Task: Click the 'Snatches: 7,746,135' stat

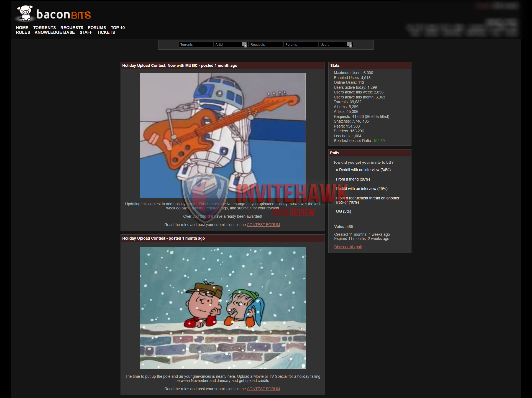Action: (x=351, y=121)
